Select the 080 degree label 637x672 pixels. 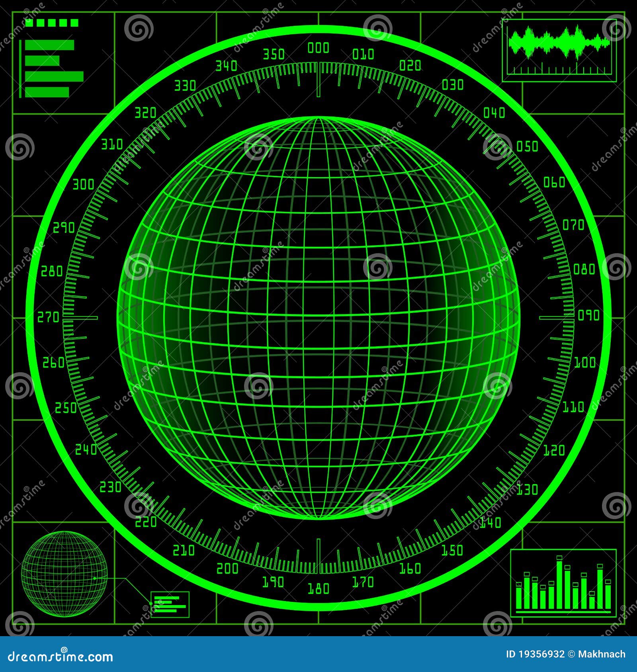(x=584, y=269)
